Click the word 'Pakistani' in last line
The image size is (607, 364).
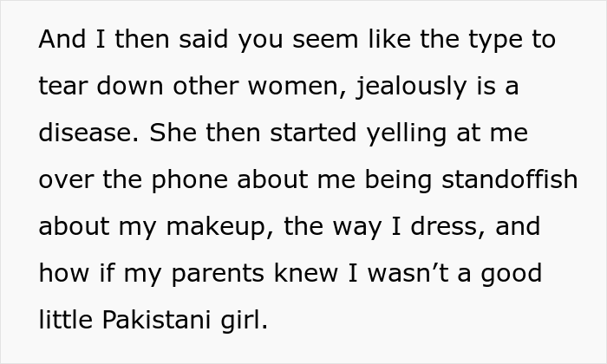[156, 320]
